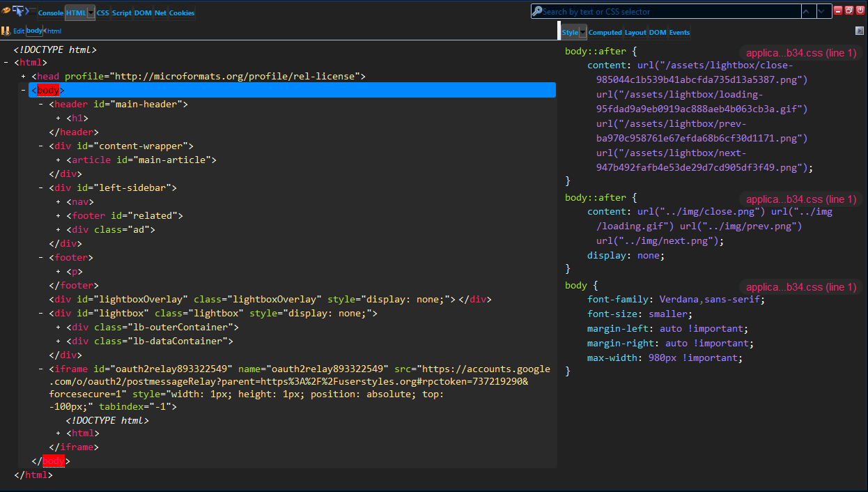The height and width of the screenshot is (492, 868).
Task: Activate the inspect element pointer tool
Action: coord(18,11)
